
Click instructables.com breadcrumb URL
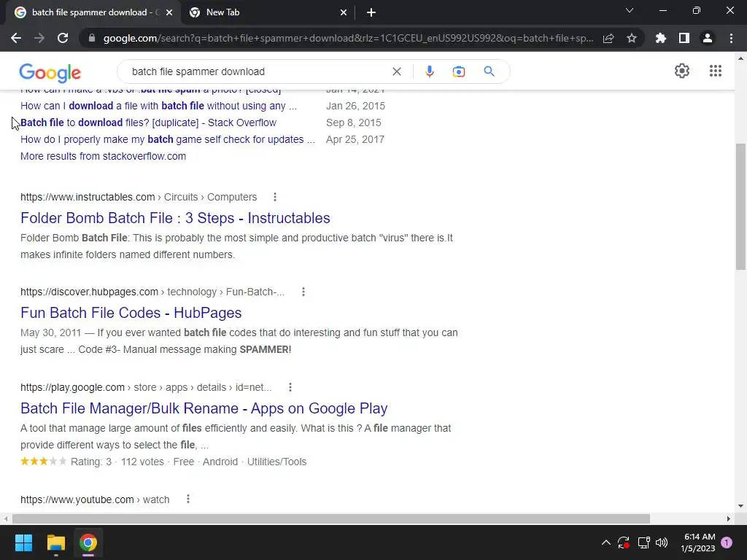[139, 197]
